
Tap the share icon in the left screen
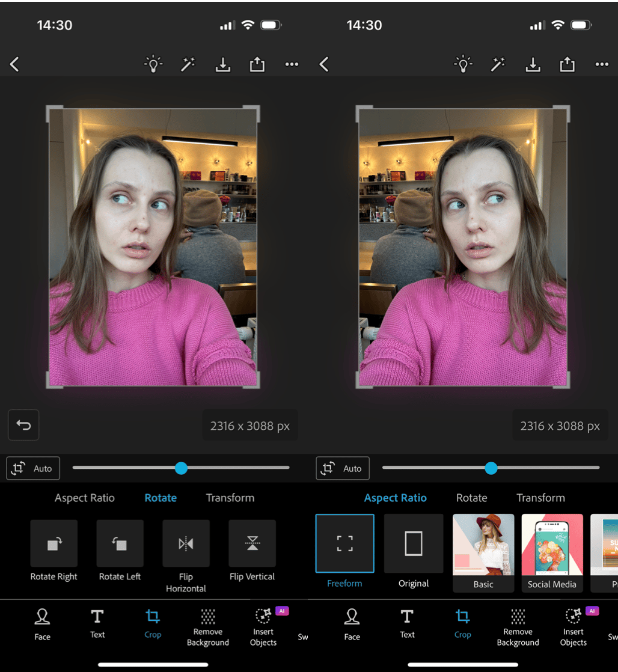(x=257, y=65)
